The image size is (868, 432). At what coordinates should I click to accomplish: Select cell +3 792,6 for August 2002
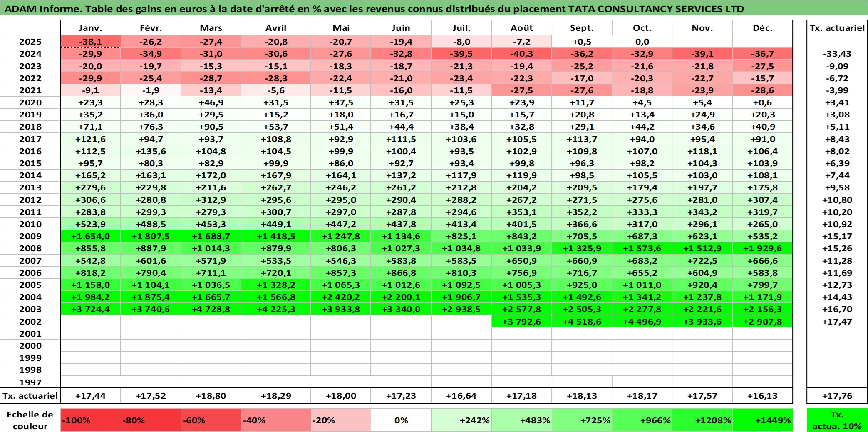pos(522,322)
